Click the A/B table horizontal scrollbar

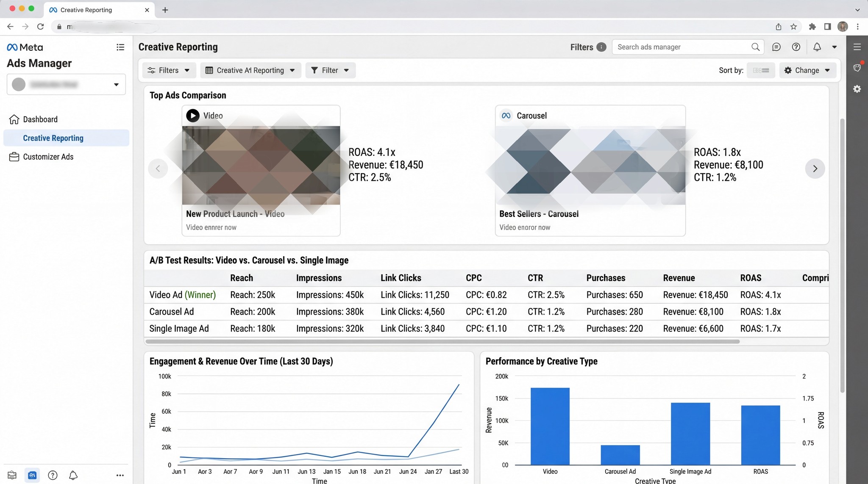tap(442, 341)
